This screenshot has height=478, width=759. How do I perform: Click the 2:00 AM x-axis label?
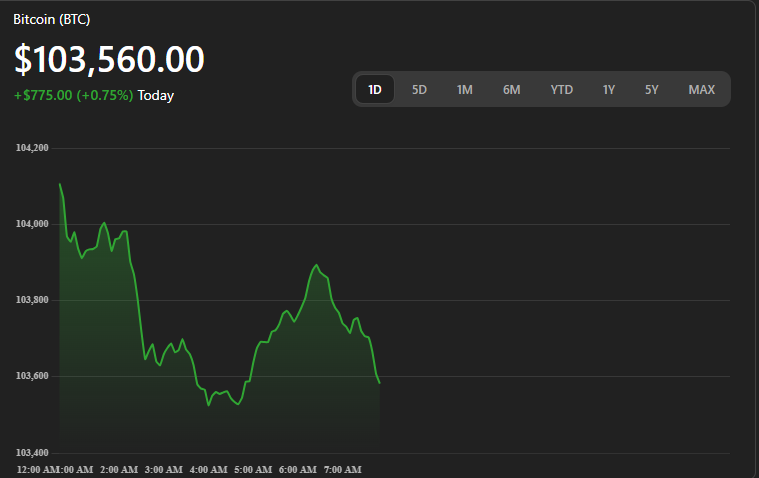tap(118, 469)
